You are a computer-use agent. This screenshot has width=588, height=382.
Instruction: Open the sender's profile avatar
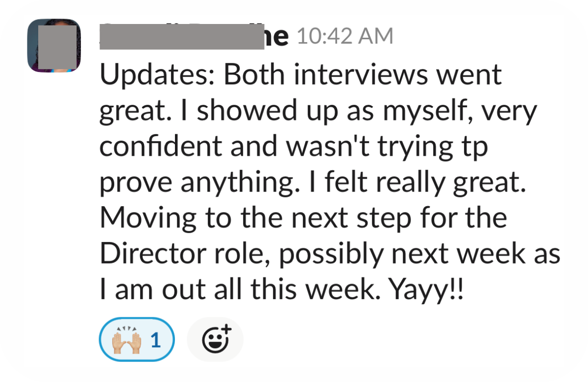(54, 46)
